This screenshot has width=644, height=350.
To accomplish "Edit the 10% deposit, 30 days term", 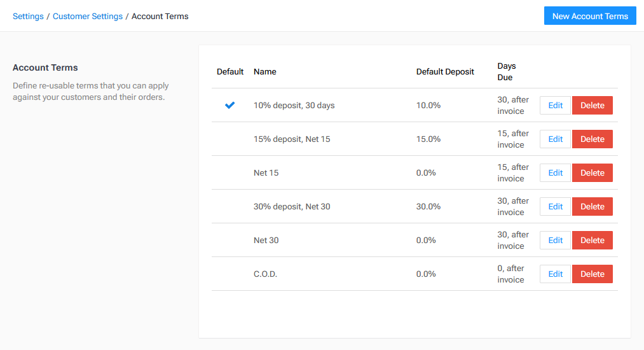I will [555, 106].
